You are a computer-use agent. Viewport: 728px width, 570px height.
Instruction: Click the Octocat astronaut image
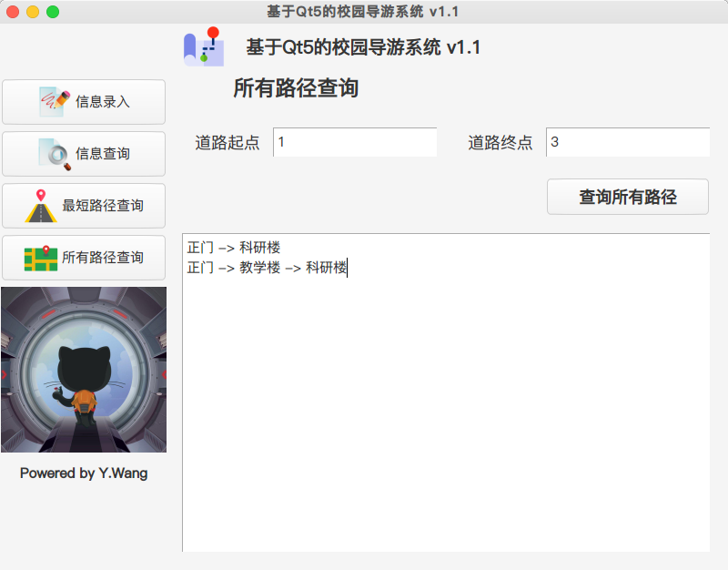point(84,370)
